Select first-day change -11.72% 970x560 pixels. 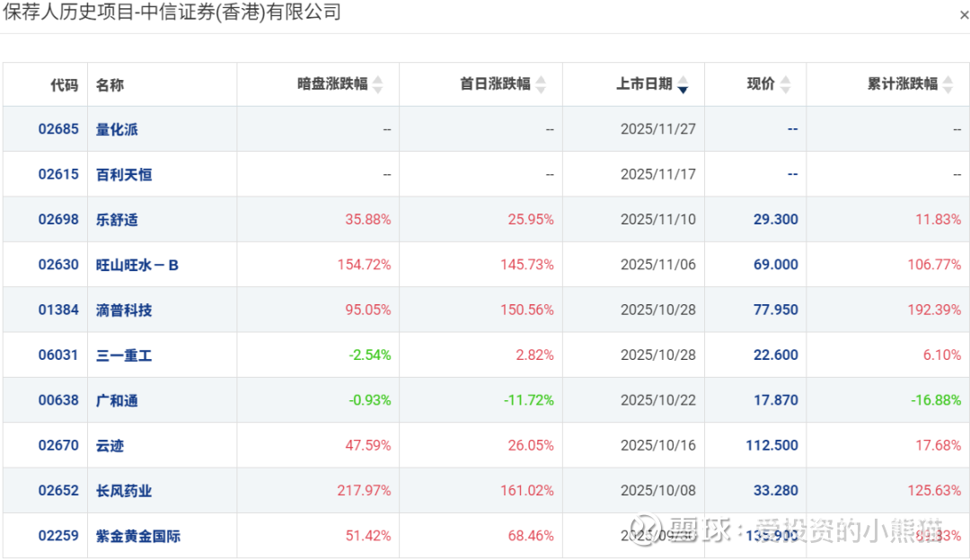[529, 400]
